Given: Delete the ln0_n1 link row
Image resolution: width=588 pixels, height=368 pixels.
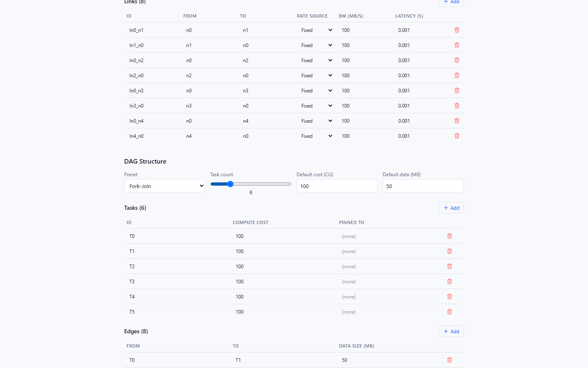Looking at the screenshot, I should (x=457, y=30).
